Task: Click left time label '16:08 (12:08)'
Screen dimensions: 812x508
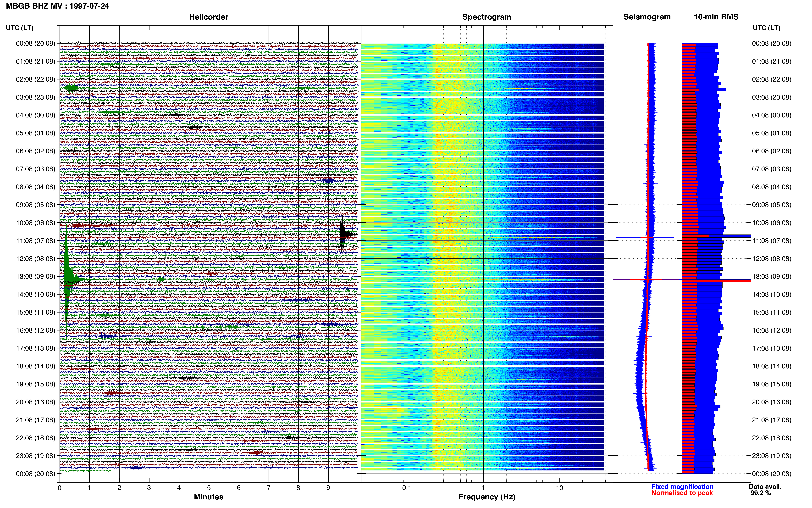Action: click(35, 330)
